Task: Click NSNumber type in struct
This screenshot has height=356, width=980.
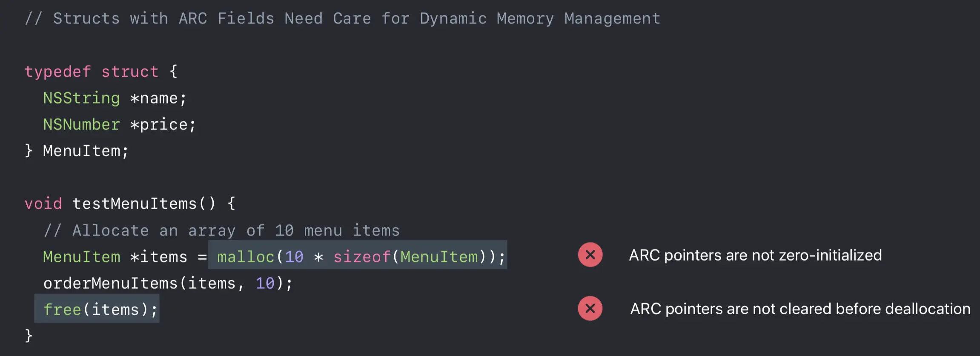Action: [81, 124]
